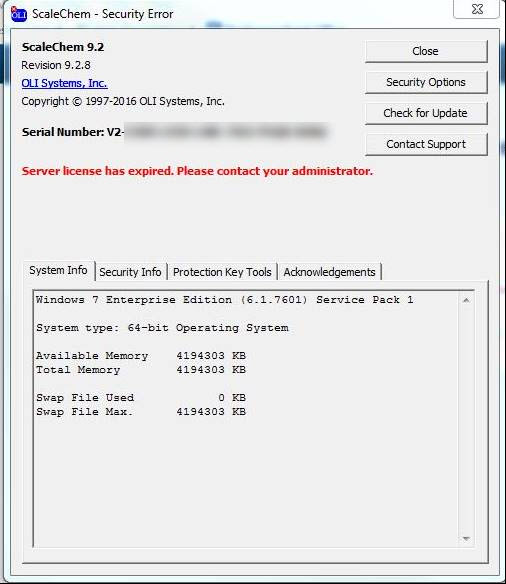Select the System Info tab
This screenshot has width=506, height=584.
point(58,270)
